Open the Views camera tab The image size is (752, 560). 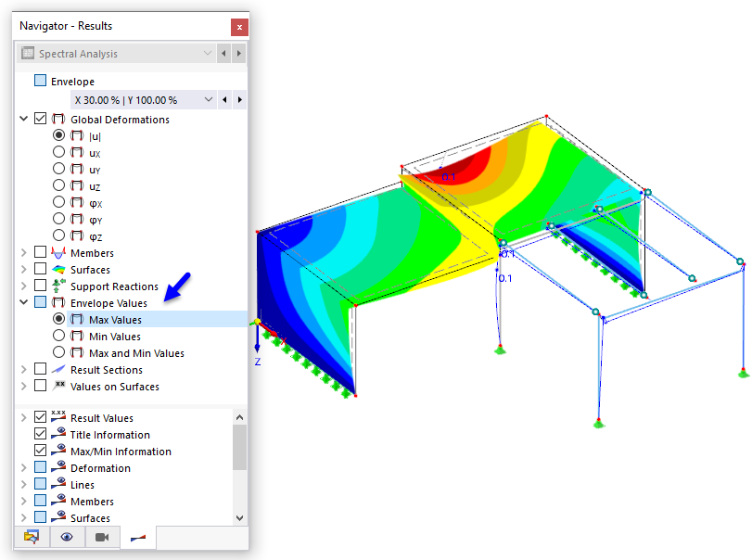click(x=102, y=537)
